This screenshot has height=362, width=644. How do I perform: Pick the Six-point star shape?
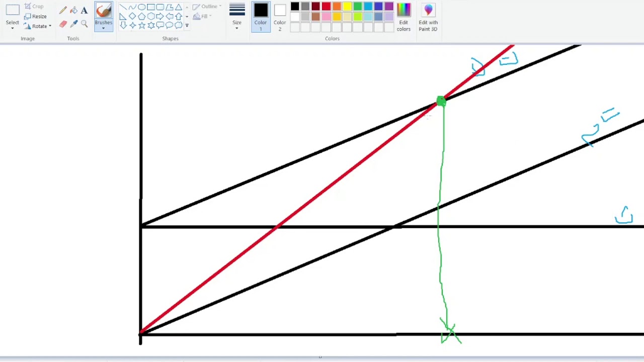click(151, 26)
